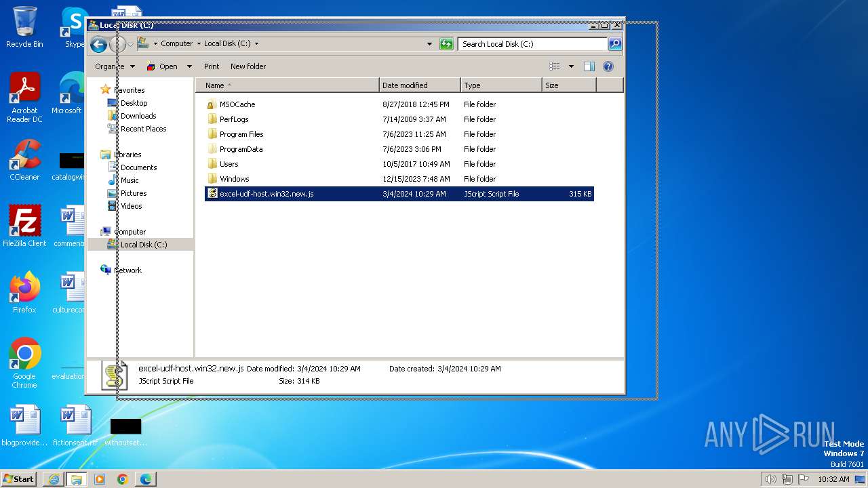Click Local Disk (C:) breadcrumb in address bar
The image size is (868, 488).
(x=227, y=43)
